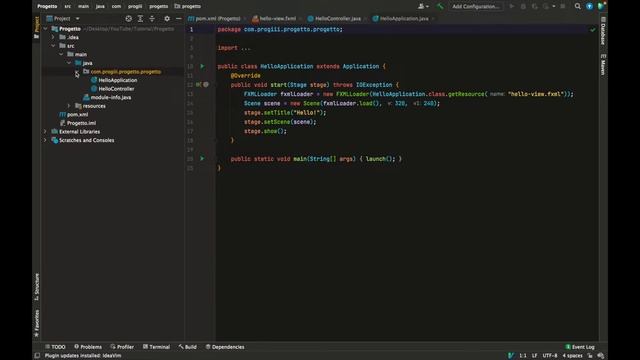The image size is (640, 360).
Task: Click the read-only lock icon in status bar
Action: point(590,356)
